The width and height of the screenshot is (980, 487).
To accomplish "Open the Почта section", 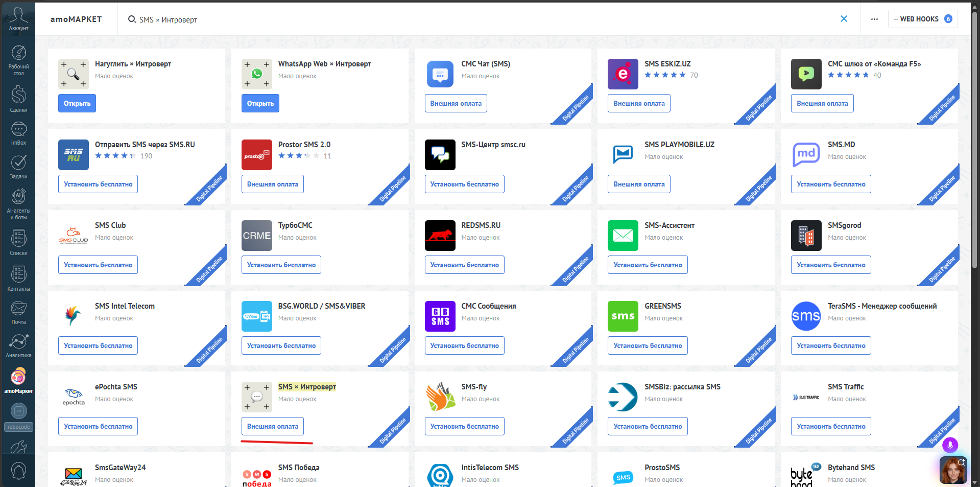I will pyautogui.click(x=18, y=312).
